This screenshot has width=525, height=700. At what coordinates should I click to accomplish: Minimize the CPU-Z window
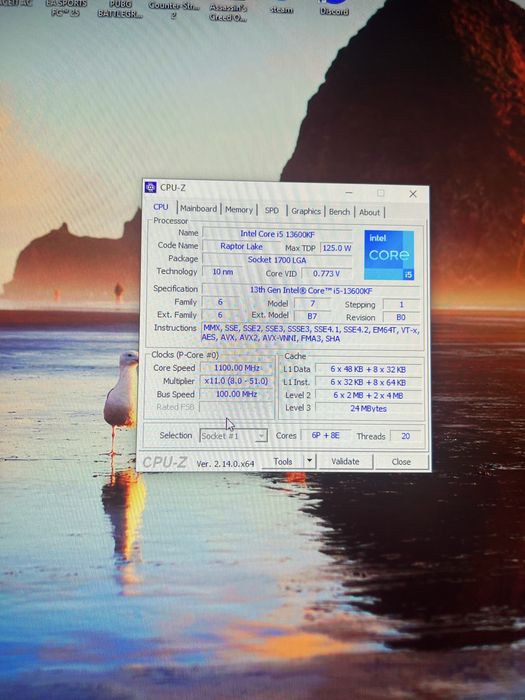point(349,192)
